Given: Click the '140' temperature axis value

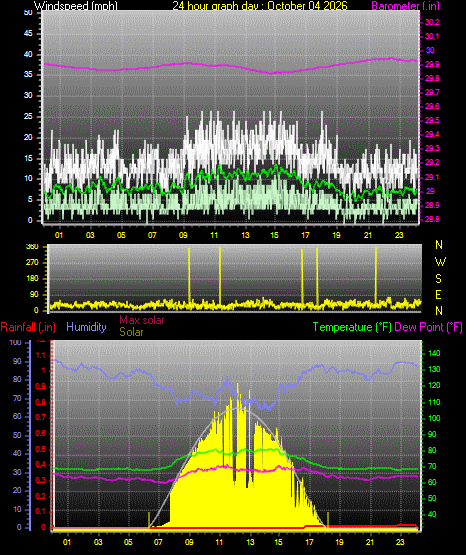Looking at the screenshot, I should click(x=434, y=353).
